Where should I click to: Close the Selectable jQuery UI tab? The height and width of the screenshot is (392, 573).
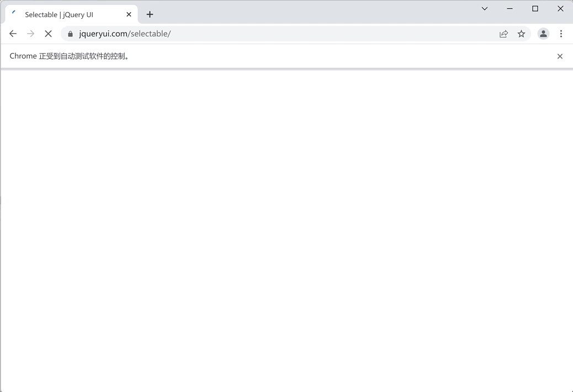click(129, 14)
